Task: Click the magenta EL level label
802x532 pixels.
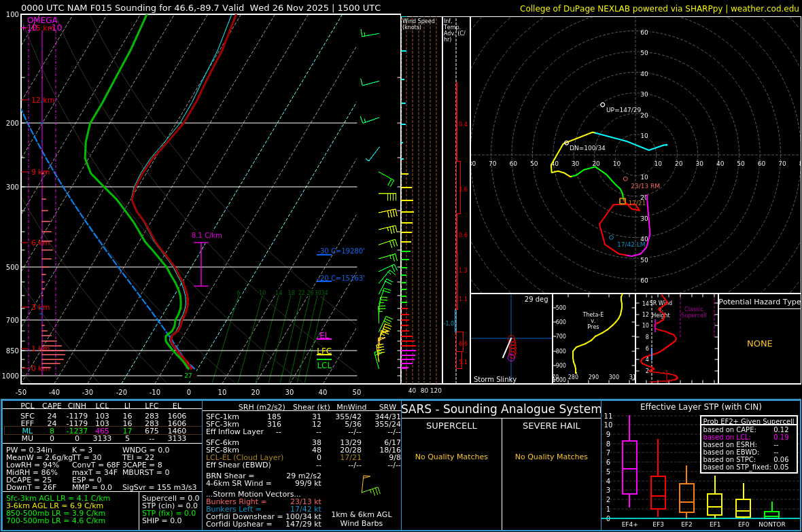Action: [x=324, y=336]
